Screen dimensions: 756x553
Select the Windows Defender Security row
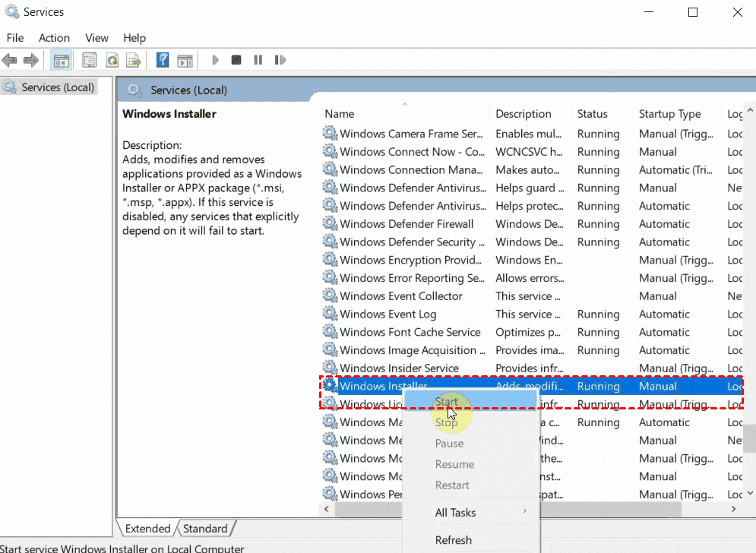tap(533, 242)
